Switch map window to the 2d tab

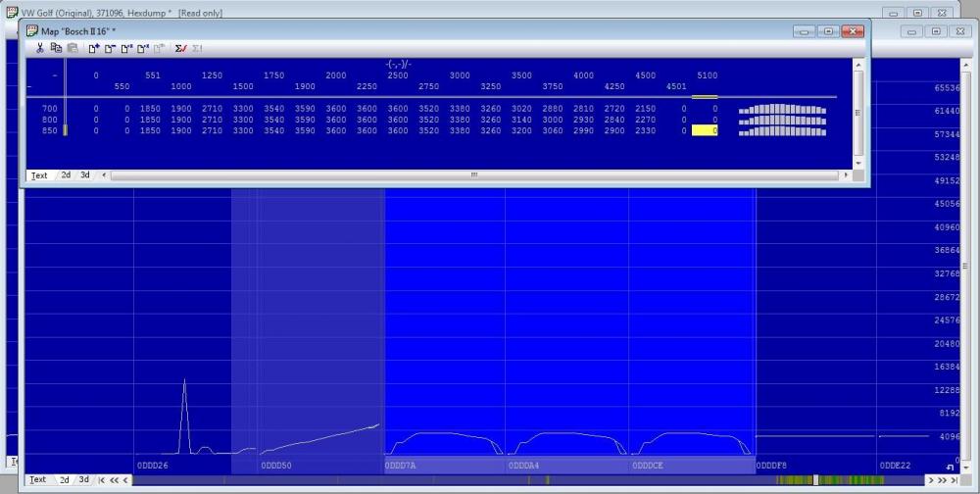pos(66,175)
